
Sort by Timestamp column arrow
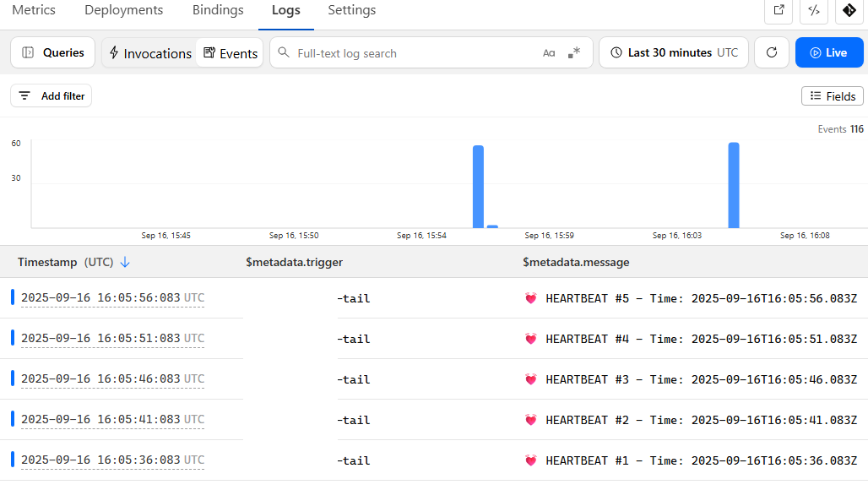pos(125,262)
